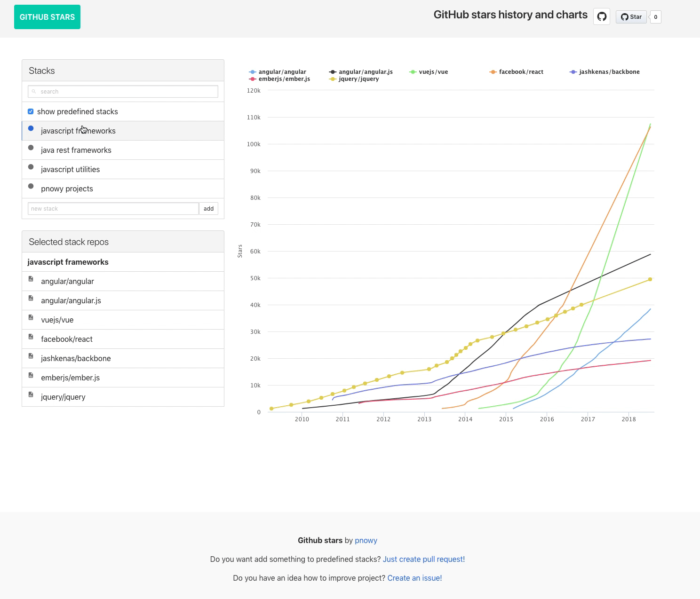Focus the stacks search field

[x=123, y=91]
